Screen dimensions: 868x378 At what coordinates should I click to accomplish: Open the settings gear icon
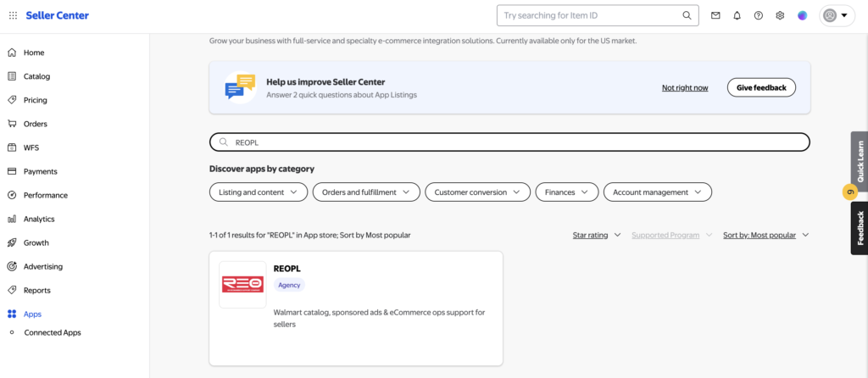pyautogui.click(x=780, y=15)
